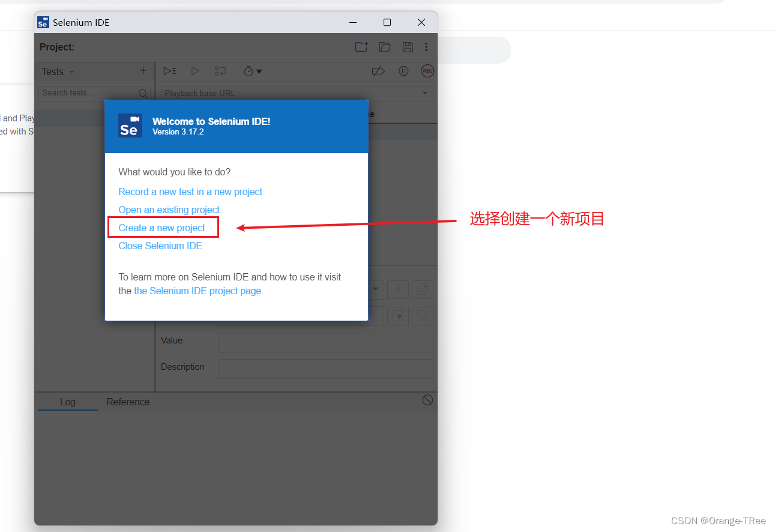The image size is (775, 532).
Task: Toggle command comment slashes button
Action: (x=398, y=289)
